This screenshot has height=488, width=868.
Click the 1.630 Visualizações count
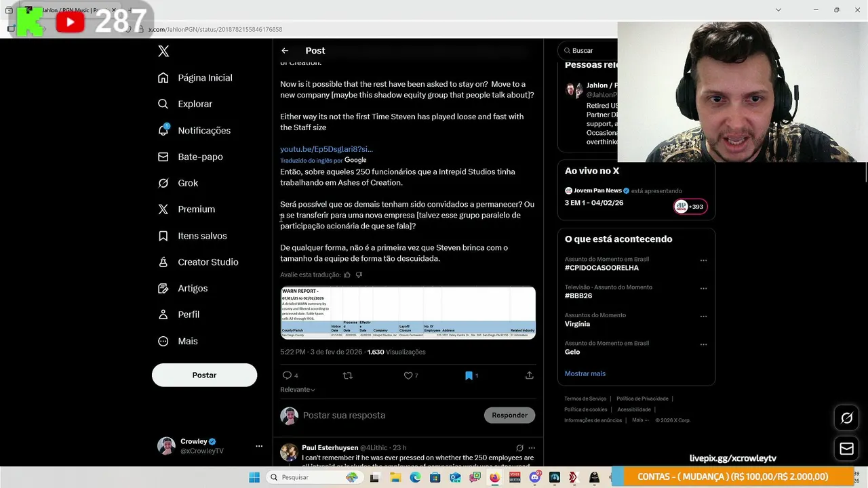click(x=396, y=352)
